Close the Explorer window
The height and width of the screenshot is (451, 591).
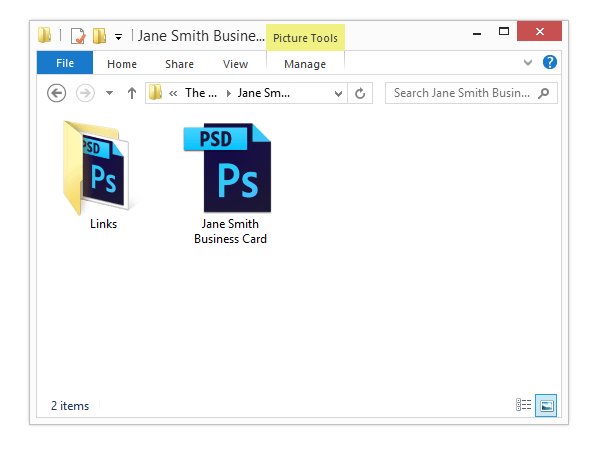pos(539,31)
